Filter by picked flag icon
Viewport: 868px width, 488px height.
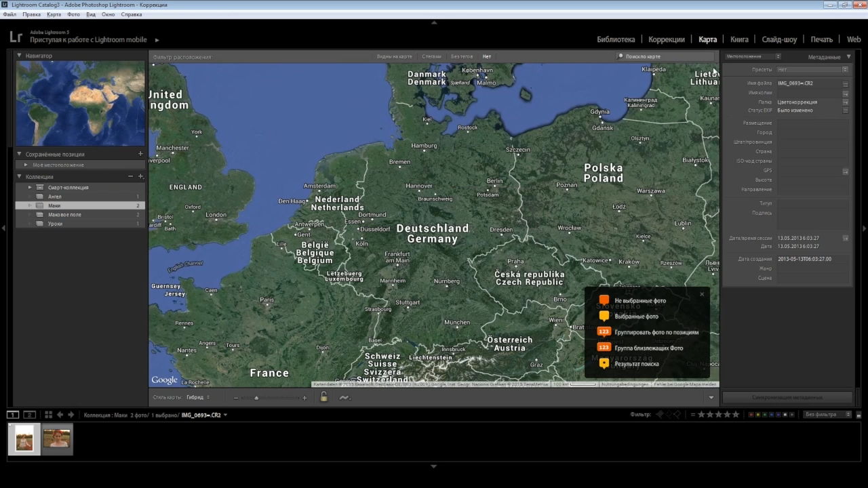click(x=658, y=414)
